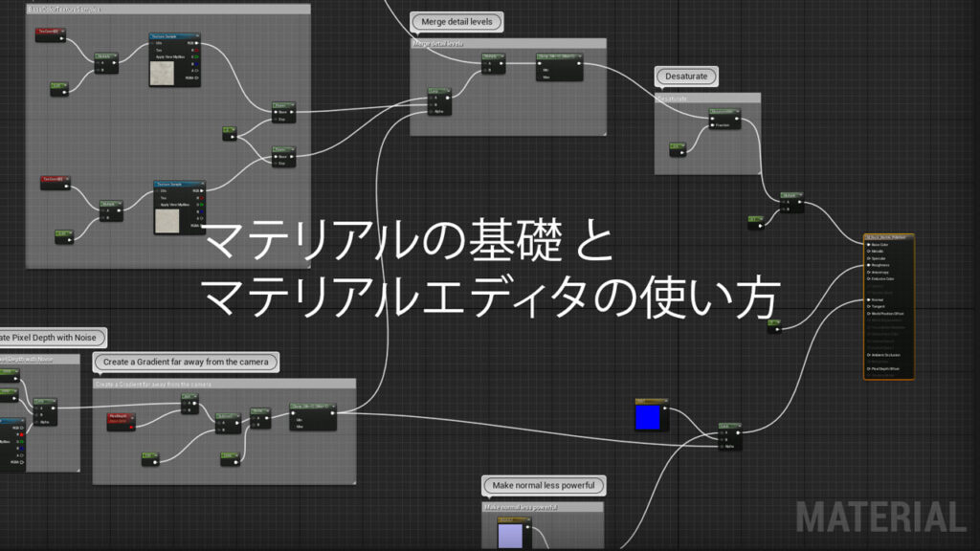
Task: Click the Create a Gradient far away bubble
Action: point(185,362)
